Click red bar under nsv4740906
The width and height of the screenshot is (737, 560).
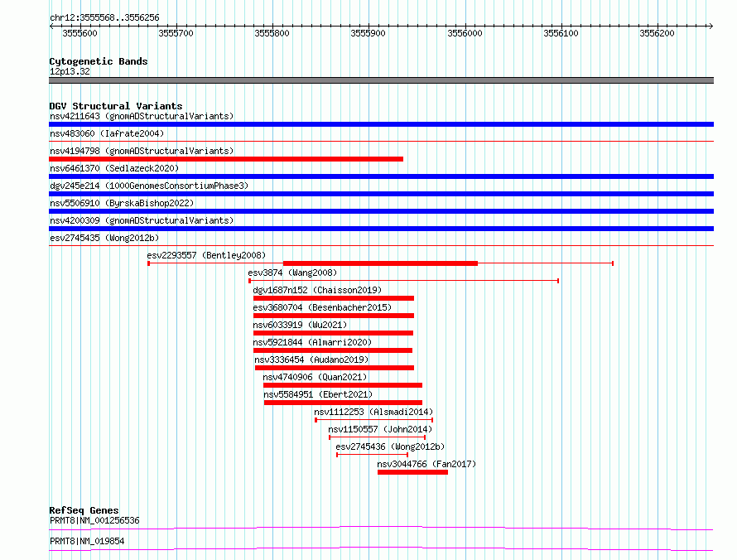(x=343, y=385)
